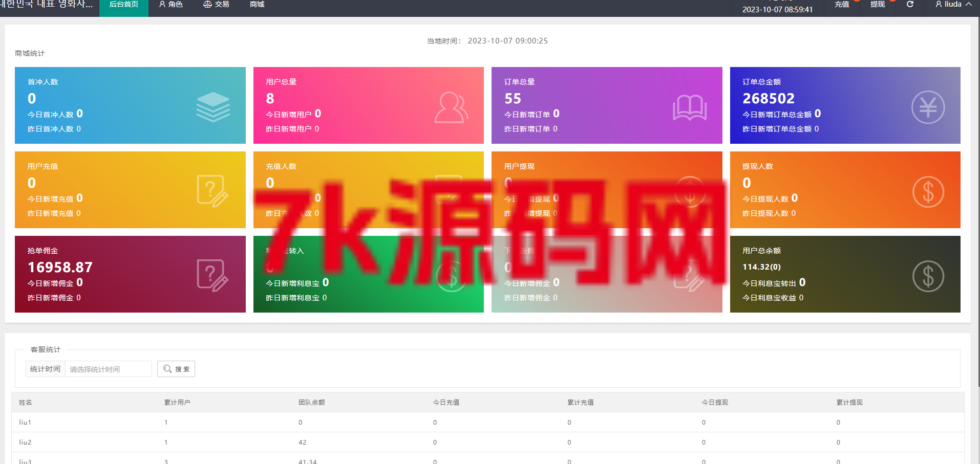Click the person icon beside 角色
Image resolution: width=980 pixels, height=464 pixels.
point(162,4)
